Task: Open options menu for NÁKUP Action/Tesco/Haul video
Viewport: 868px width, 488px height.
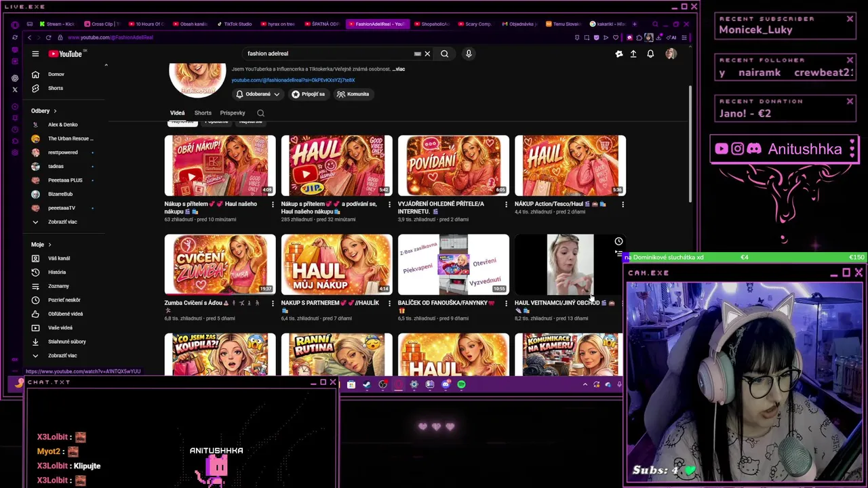Action: click(623, 205)
